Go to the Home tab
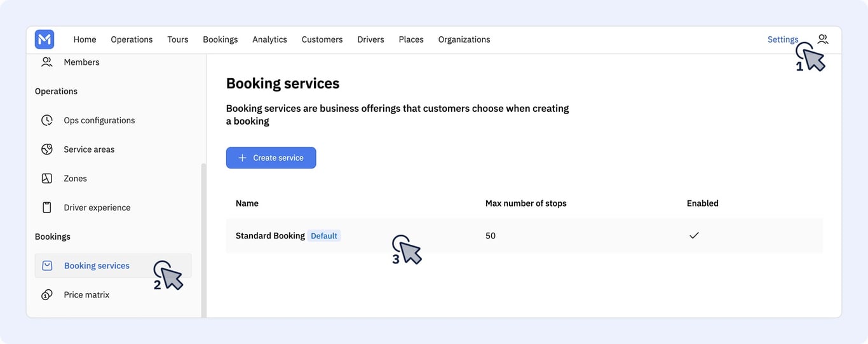The image size is (868, 344). point(85,39)
